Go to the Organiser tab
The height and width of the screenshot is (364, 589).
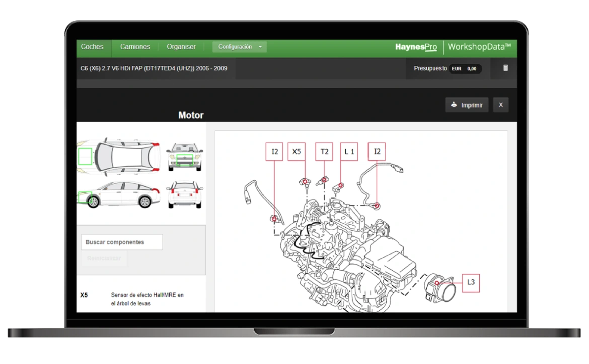(x=181, y=47)
